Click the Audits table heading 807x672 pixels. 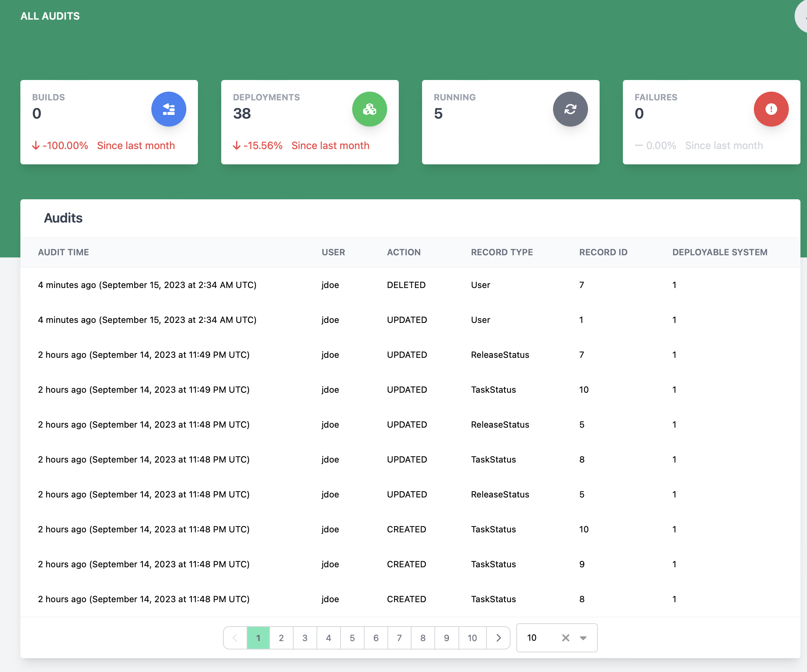63,218
